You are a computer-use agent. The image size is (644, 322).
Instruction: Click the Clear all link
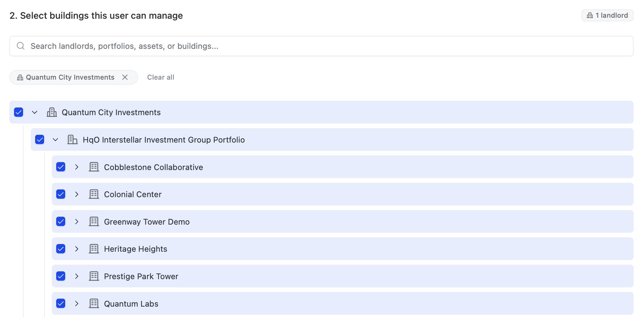coord(161,77)
